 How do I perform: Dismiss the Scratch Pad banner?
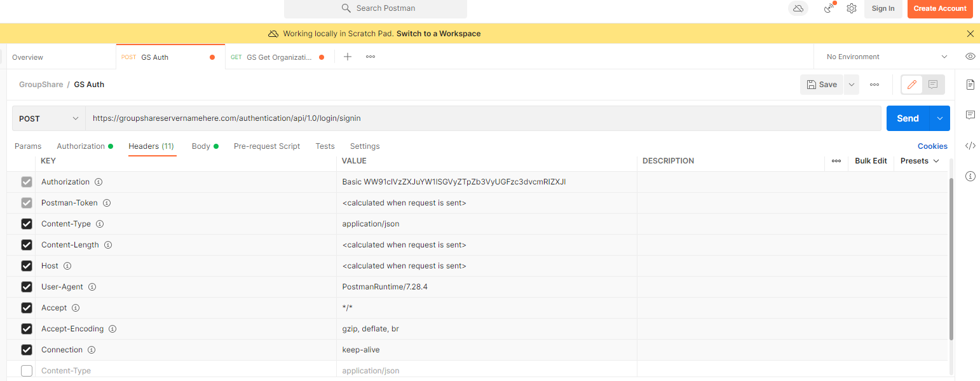(970, 34)
